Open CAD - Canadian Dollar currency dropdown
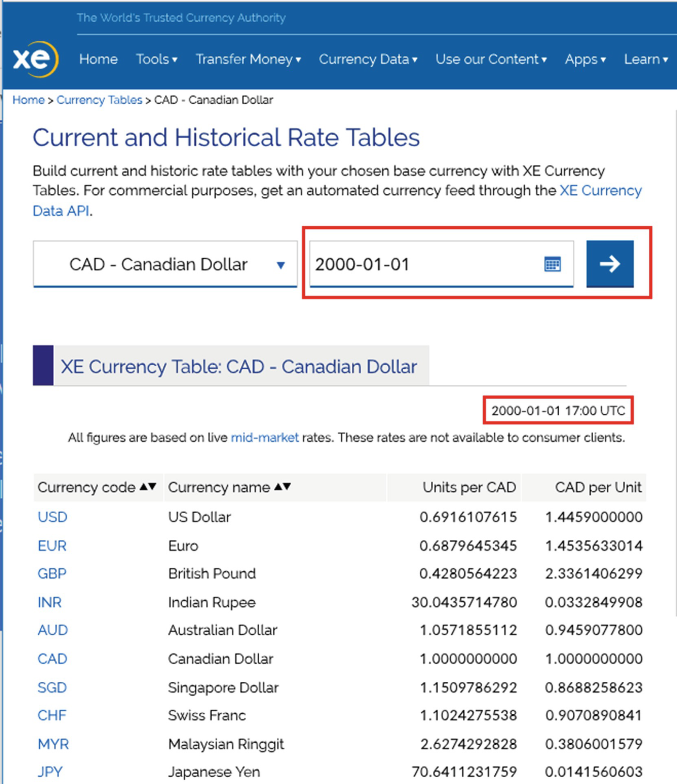 pyautogui.click(x=165, y=264)
